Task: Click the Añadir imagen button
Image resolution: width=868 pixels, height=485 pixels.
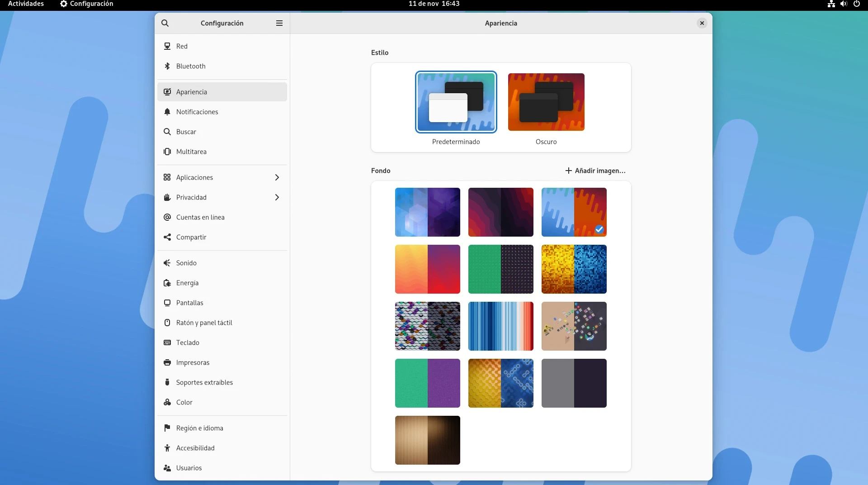Action: (x=595, y=171)
